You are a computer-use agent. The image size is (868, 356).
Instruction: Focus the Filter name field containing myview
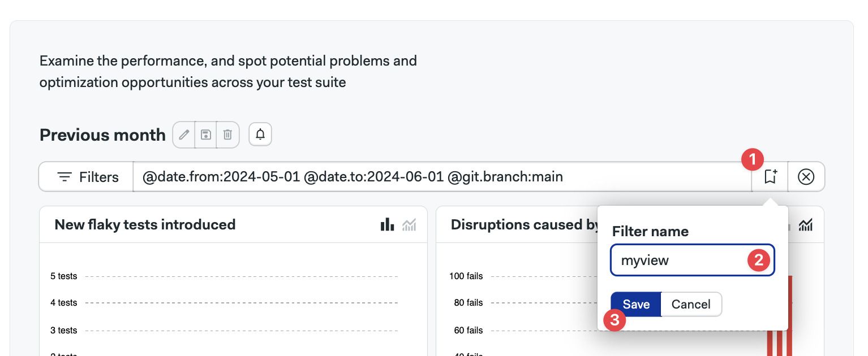(692, 261)
